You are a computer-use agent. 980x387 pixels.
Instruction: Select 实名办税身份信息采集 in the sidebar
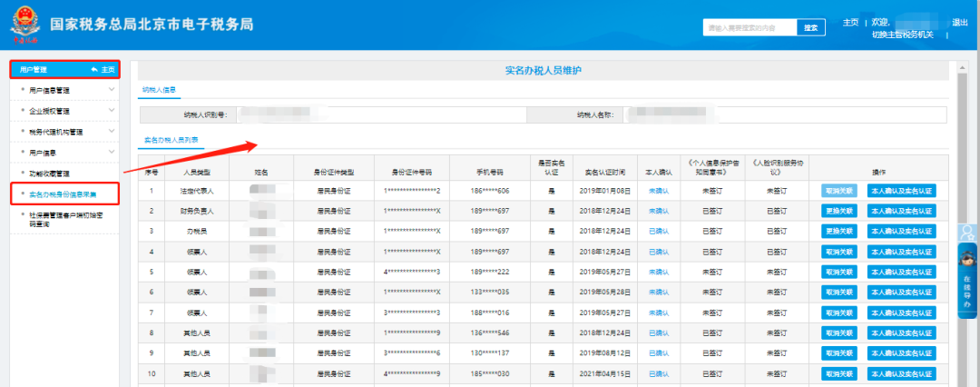click(x=63, y=193)
